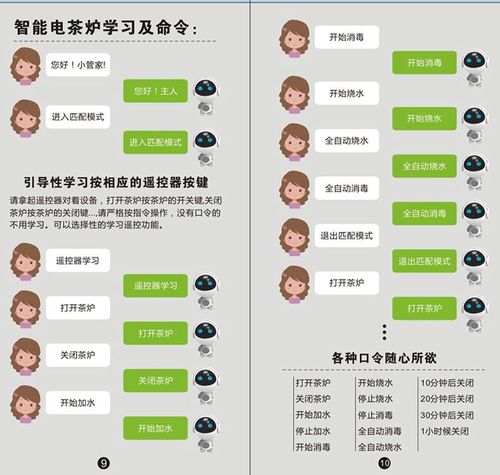Click '10分钟后关闭' in the command list
Screen dimensions: 500x475
click(447, 383)
